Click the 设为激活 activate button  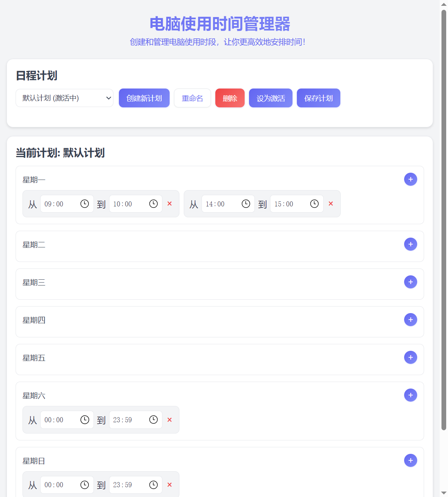pyautogui.click(x=270, y=98)
